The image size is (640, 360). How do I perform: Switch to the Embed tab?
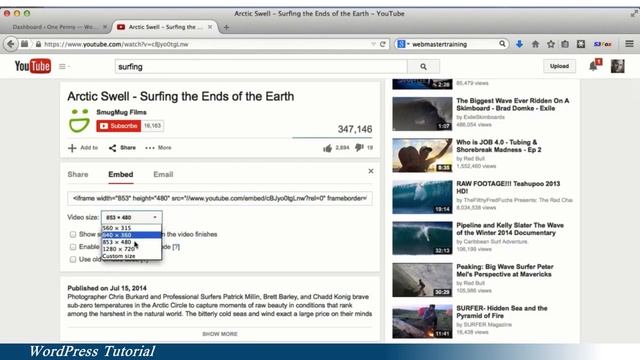click(120, 174)
